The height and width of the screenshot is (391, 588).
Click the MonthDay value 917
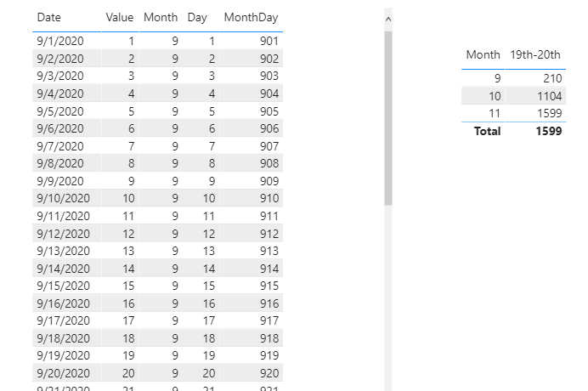click(x=269, y=320)
